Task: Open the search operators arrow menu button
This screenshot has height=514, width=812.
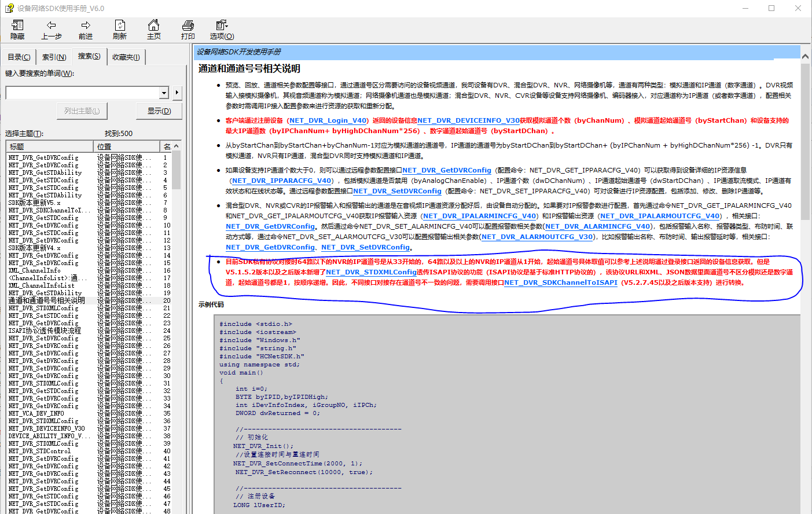Action: tap(177, 93)
